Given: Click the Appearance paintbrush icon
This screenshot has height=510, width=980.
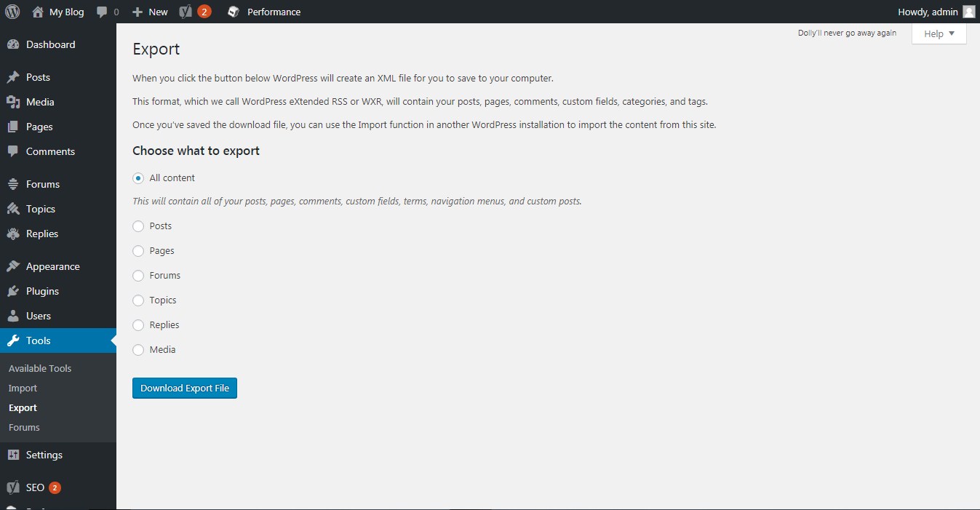Looking at the screenshot, I should tap(13, 266).
